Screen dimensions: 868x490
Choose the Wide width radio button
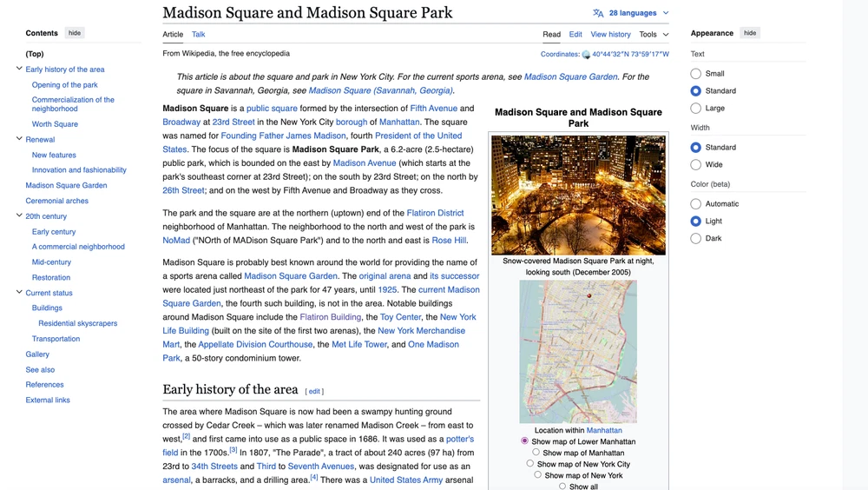point(696,165)
